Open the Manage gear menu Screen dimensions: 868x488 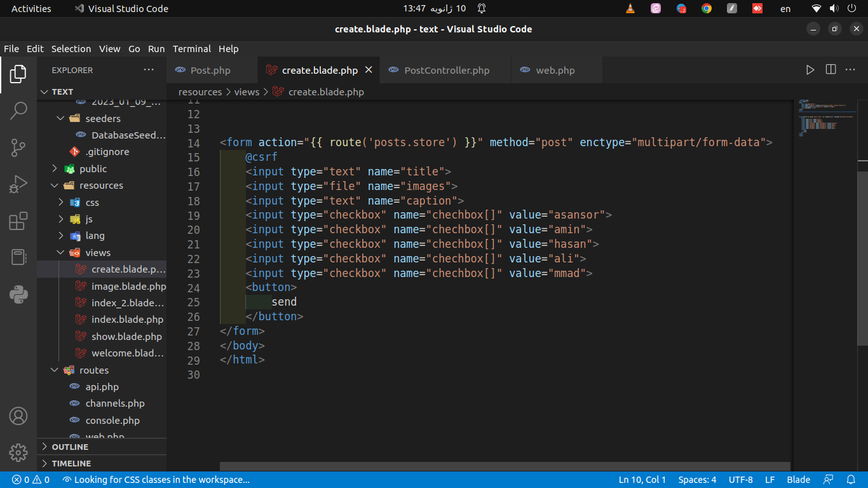point(18,453)
